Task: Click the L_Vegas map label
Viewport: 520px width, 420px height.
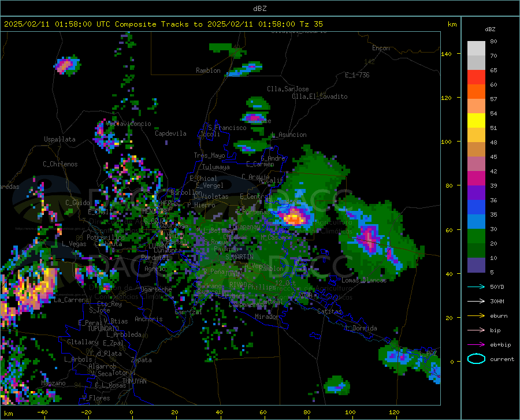Action: click(x=74, y=244)
